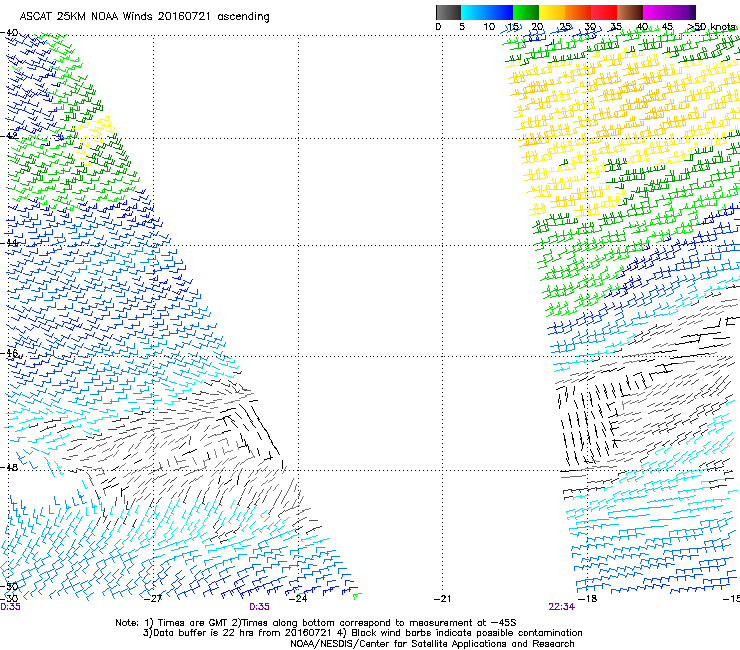Click the latitude label -40

coord(9,33)
